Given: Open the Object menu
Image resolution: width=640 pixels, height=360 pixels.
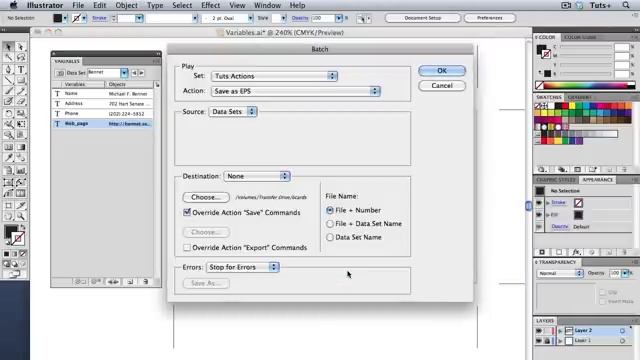Looking at the screenshot, I should tap(126, 5).
